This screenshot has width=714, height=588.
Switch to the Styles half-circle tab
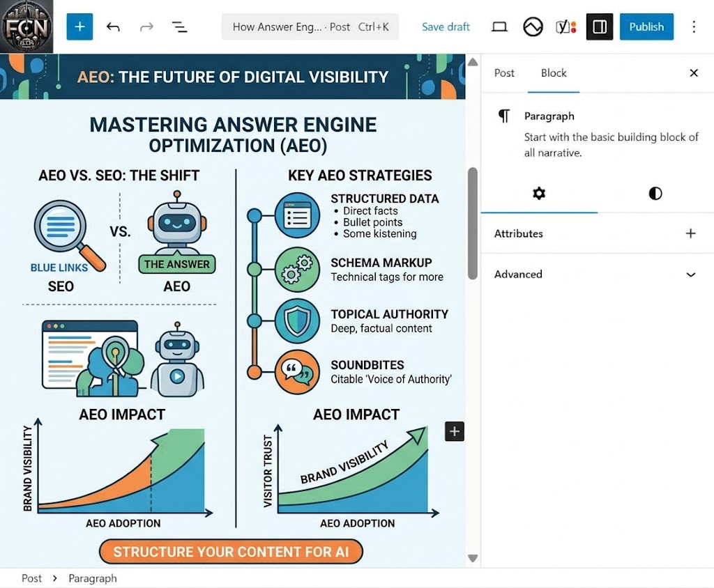pos(655,193)
